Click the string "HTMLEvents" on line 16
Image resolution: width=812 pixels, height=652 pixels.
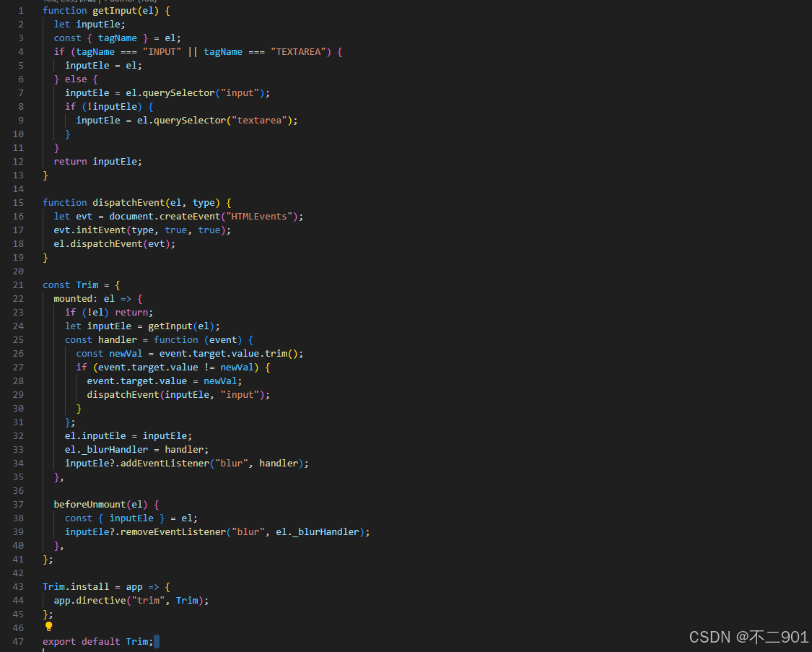(x=261, y=216)
